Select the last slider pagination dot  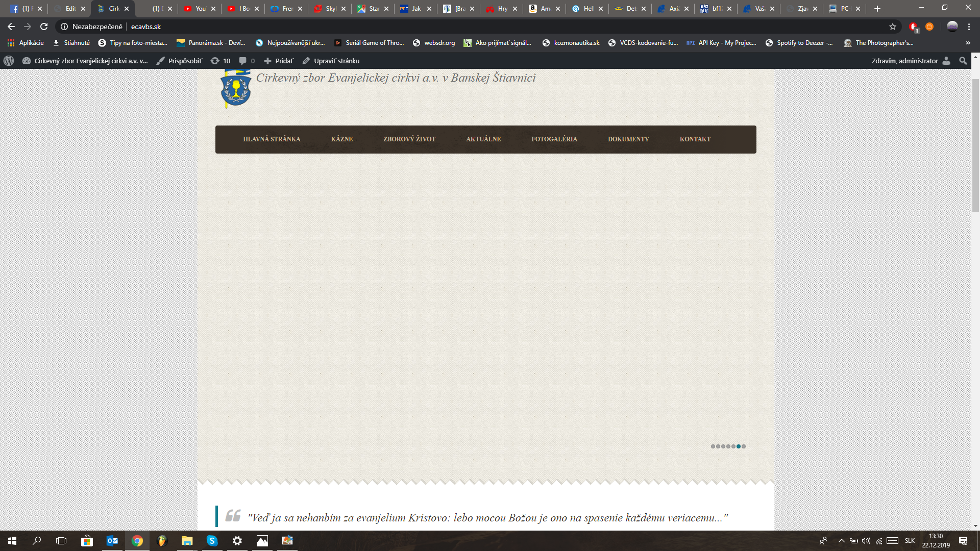pyautogui.click(x=744, y=446)
